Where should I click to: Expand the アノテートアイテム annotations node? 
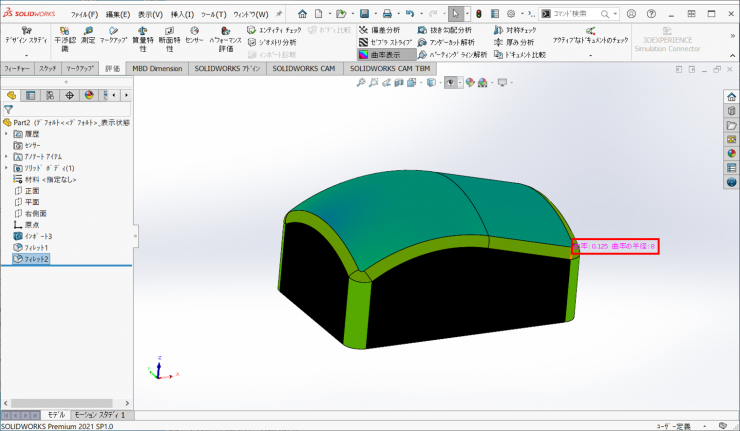(6, 156)
